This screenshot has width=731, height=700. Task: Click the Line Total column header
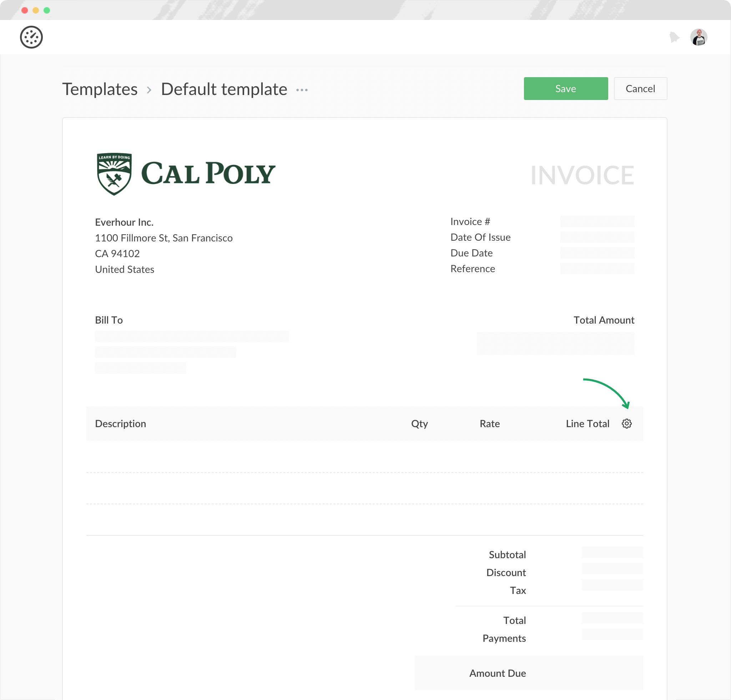tap(588, 424)
